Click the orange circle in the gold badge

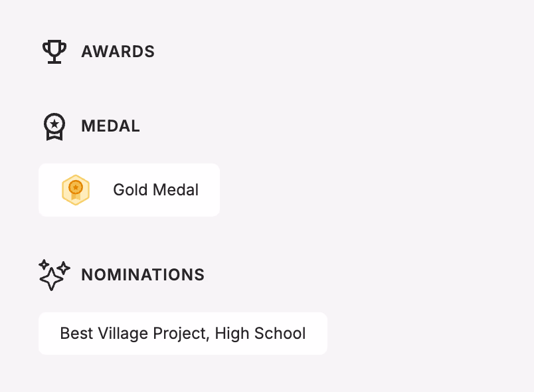tap(76, 187)
